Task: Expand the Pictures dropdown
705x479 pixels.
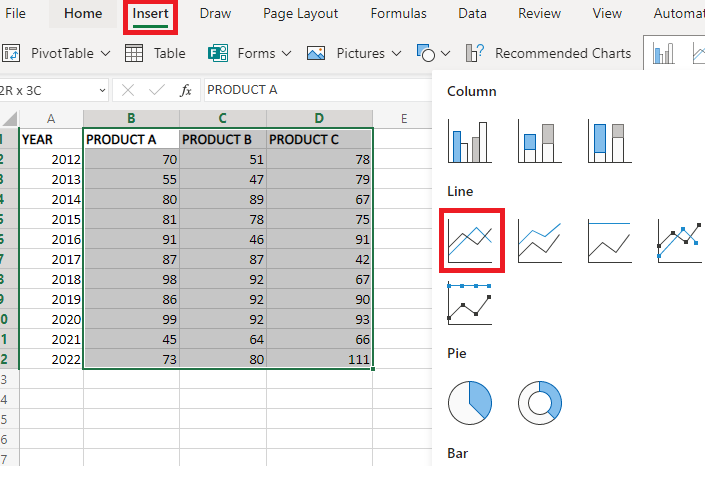Action: coord(395,53)
